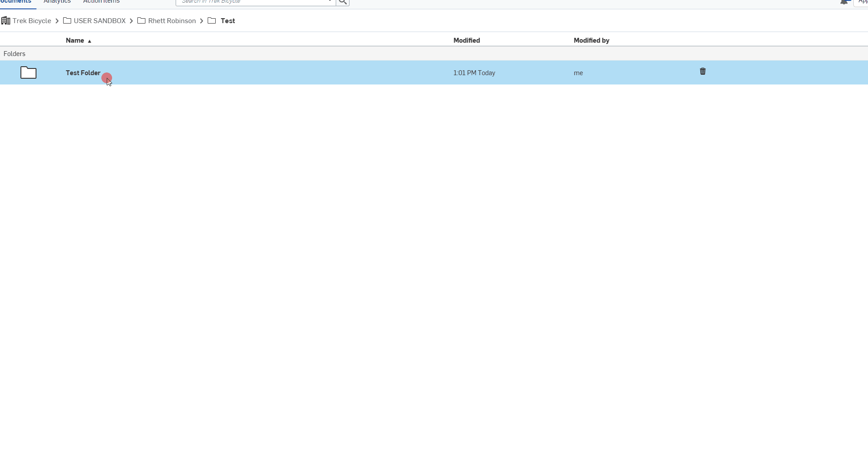Screen dimensions: 868x458
Task: Click the search magnifier button
Action: click(342, 2)
